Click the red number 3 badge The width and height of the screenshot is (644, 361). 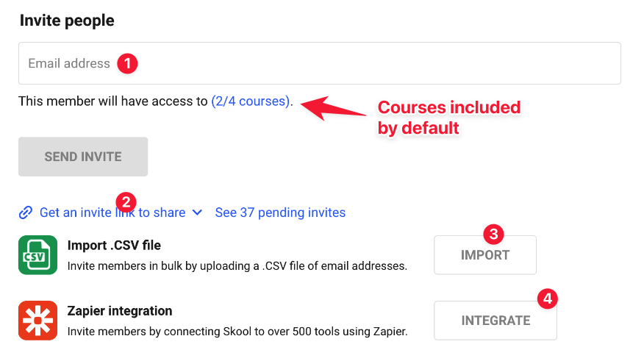494,235
